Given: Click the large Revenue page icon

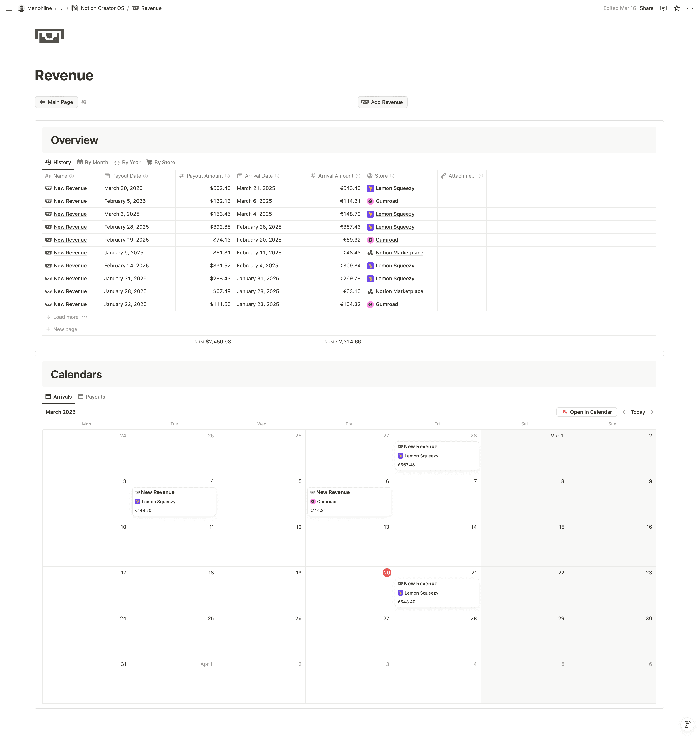Looking at the screenshot, I should 49,36.
